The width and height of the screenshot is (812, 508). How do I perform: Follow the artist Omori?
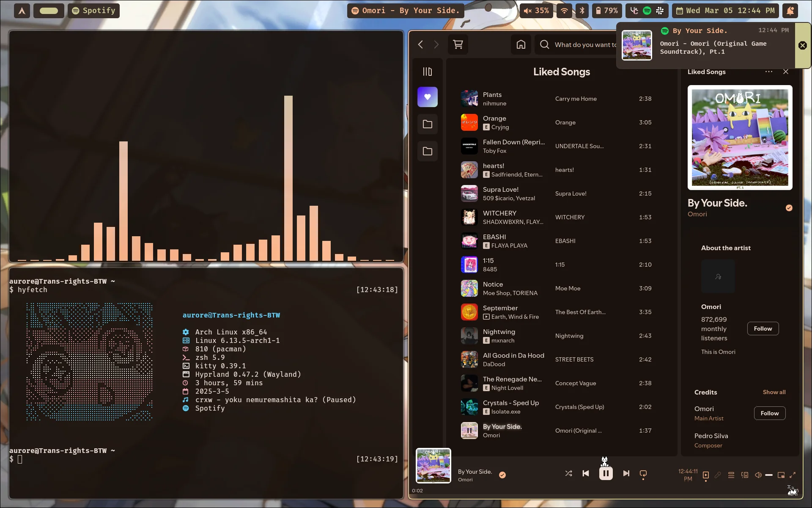click(x=763, y=329)
